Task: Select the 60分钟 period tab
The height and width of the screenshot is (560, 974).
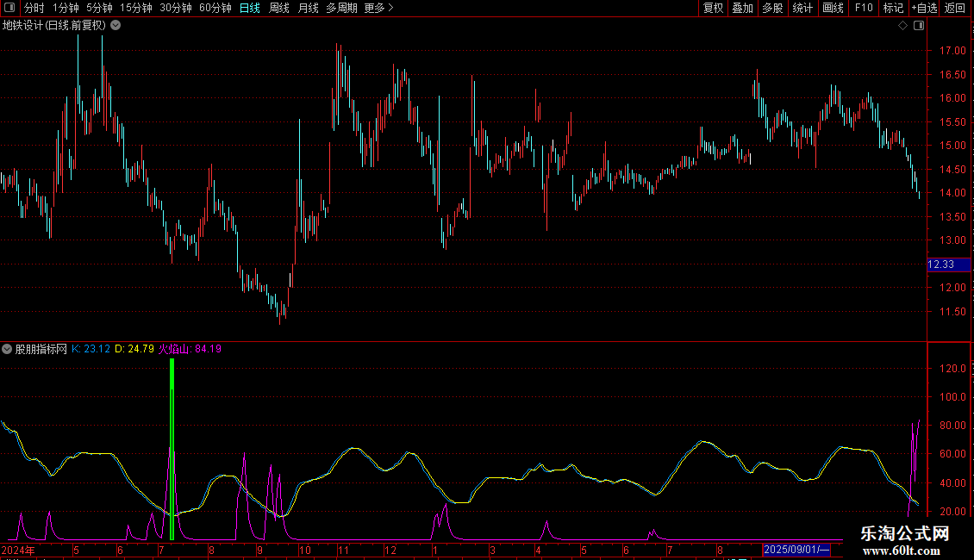Action: pyautogui.click(x=215, y=8)
